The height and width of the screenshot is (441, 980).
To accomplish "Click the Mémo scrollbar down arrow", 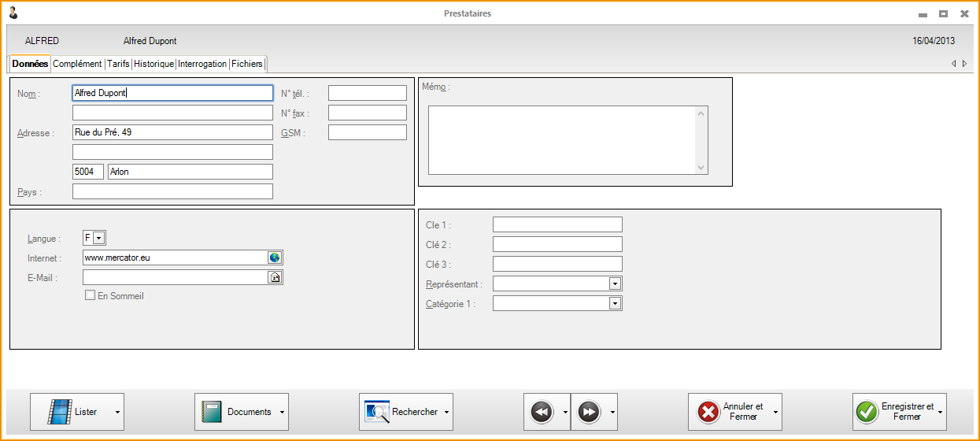I will [x=701, y=168].
